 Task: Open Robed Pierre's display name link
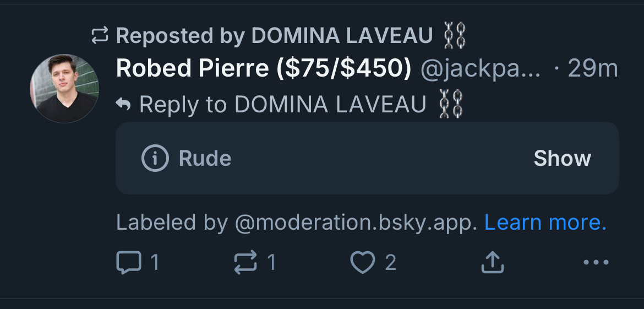(264, 69)
